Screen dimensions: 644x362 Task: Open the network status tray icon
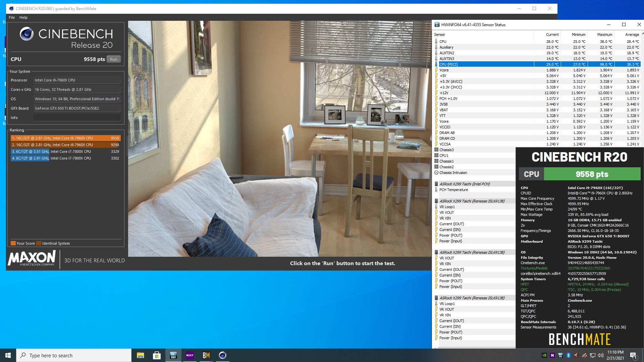pos(592,355)
